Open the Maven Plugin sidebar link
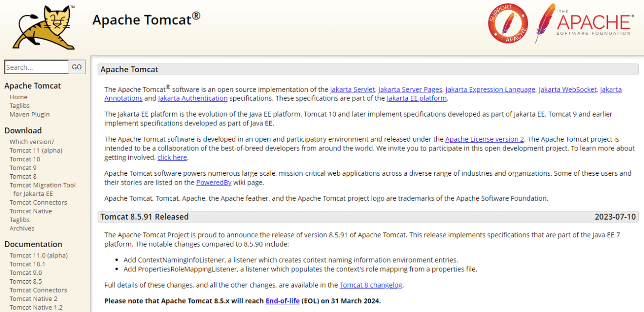Viewport: 644px width, 312px height. pyautogui.click(x=30, y=114)
